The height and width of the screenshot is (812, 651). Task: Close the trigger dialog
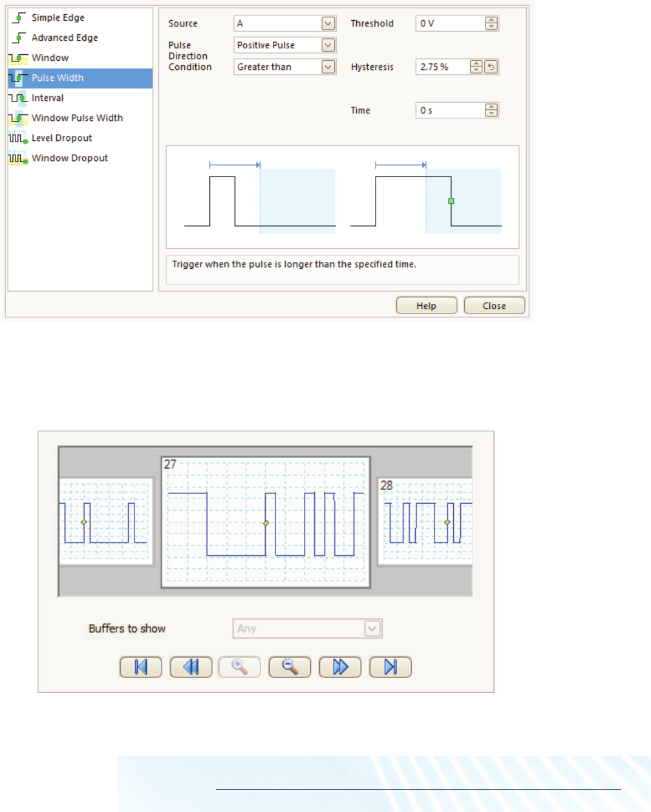[x=495, y=306]
